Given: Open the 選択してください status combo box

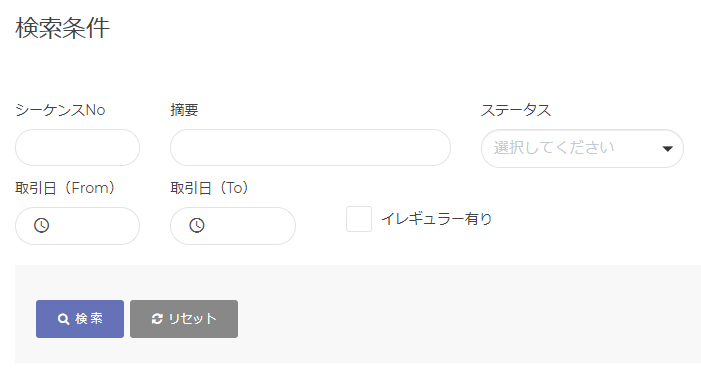Looking at the screenshot, I should coord(582,148).
